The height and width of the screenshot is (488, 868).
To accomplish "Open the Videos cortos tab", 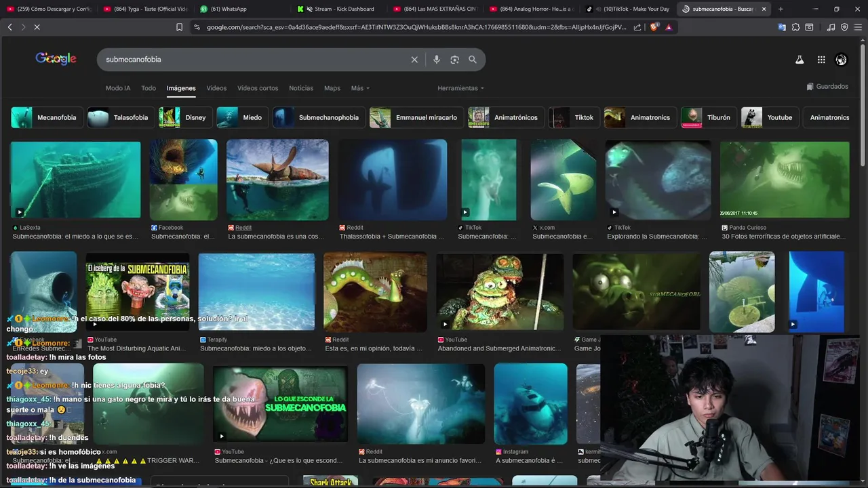I will coord(258,88).
